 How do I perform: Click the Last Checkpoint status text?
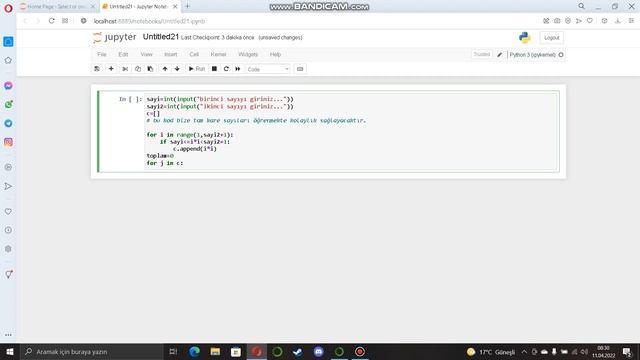coord(218,38)
